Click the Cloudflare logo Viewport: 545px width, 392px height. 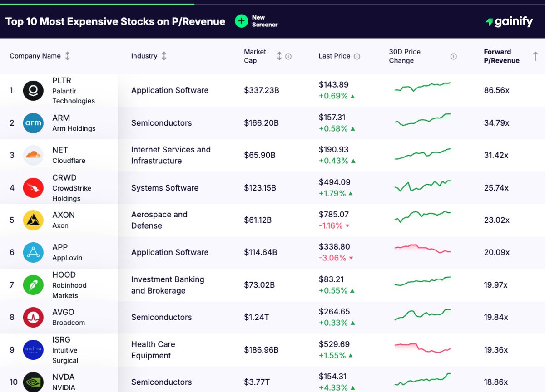[33, 155]
